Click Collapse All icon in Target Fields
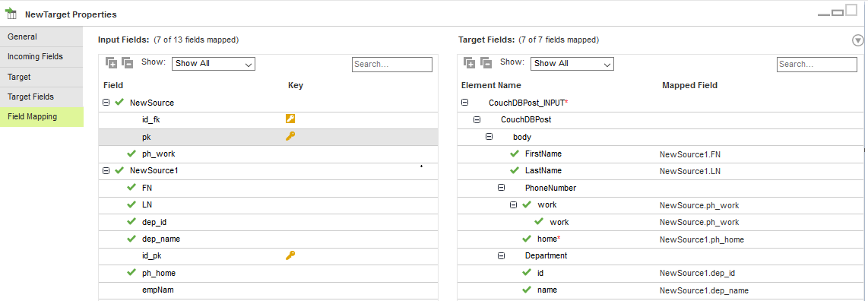 (486, 63)
